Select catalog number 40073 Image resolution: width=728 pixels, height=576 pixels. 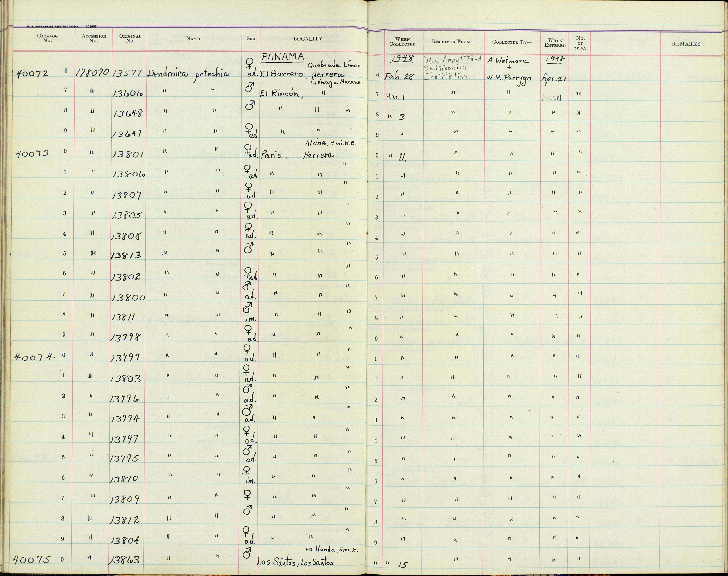(x=32, y=153)
